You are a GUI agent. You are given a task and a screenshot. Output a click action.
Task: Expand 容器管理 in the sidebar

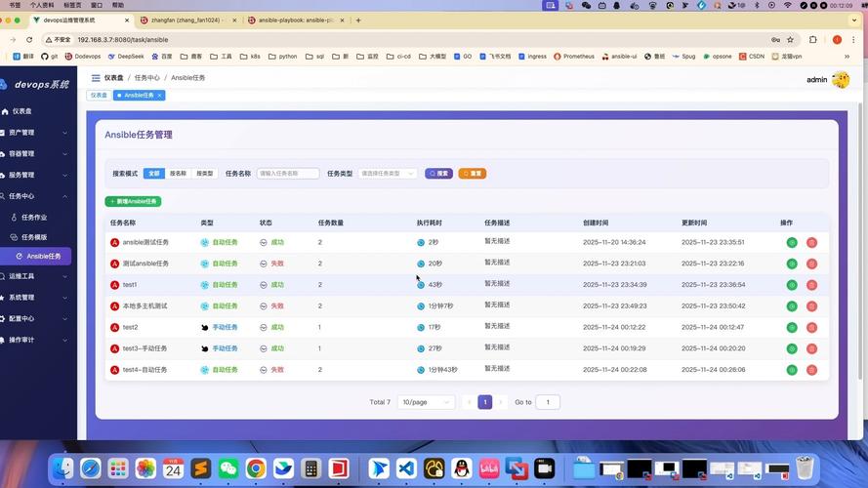(36, 154)
